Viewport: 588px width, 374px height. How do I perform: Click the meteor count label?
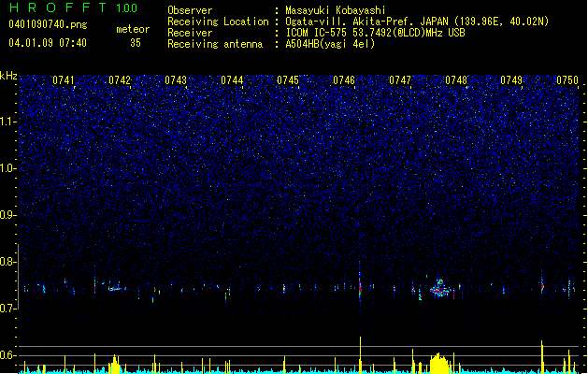(x=133, y=29)
